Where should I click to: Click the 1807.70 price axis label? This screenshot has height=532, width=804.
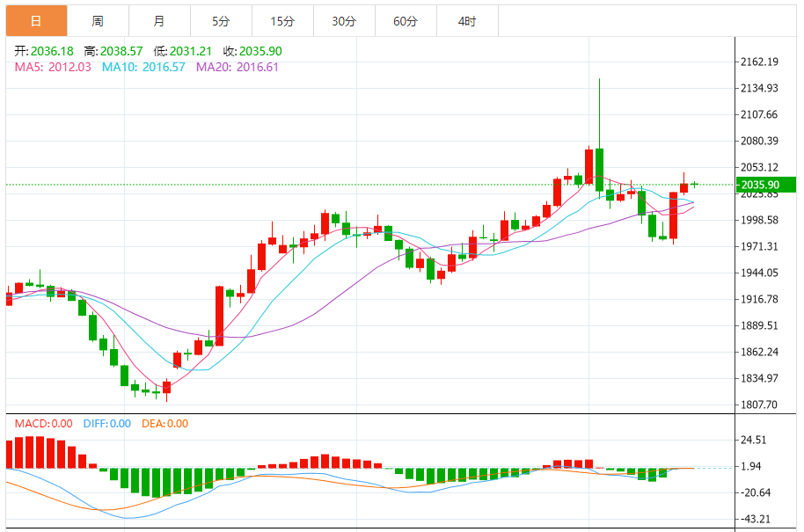[759, 404]
